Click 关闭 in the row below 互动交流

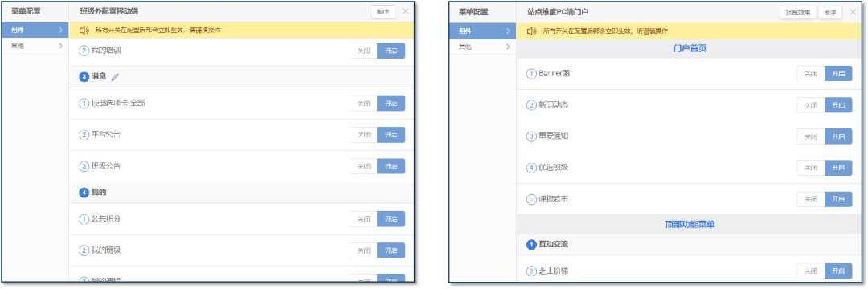coord(811,271)
